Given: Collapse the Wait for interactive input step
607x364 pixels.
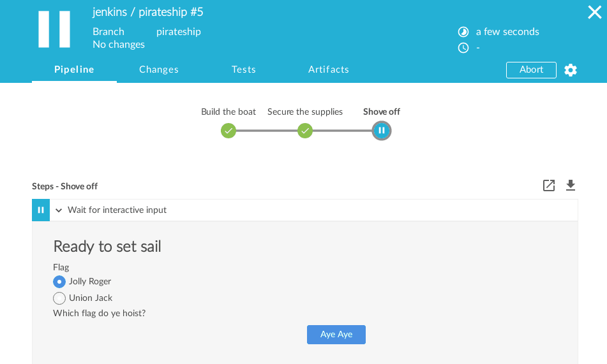Looking at the screenshot, I should pyautogui.click(x=59, y=210).
